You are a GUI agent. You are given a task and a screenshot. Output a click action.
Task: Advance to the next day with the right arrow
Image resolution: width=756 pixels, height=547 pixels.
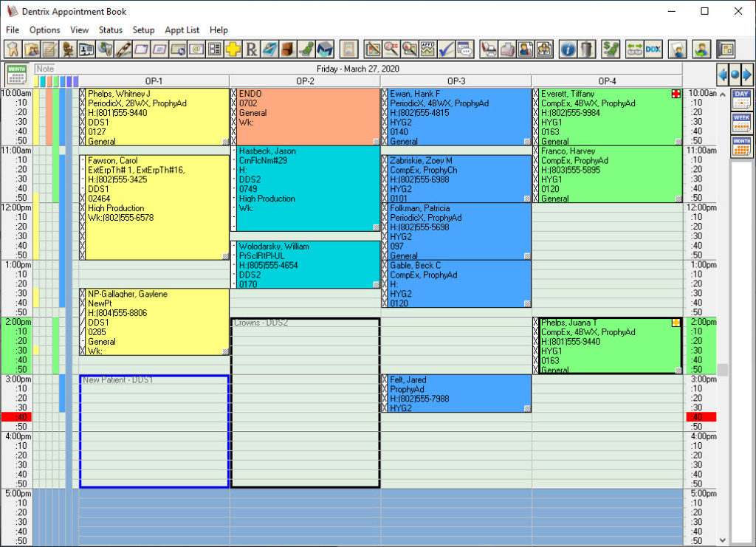[749, 74]
